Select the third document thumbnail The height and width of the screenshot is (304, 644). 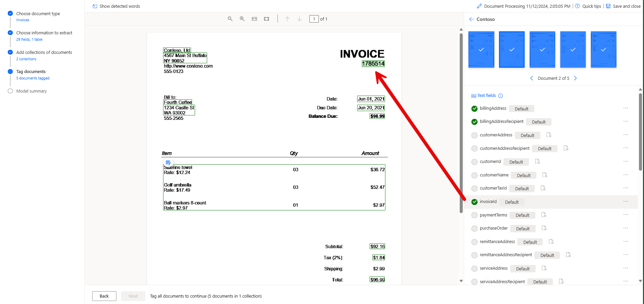point(542,49)
